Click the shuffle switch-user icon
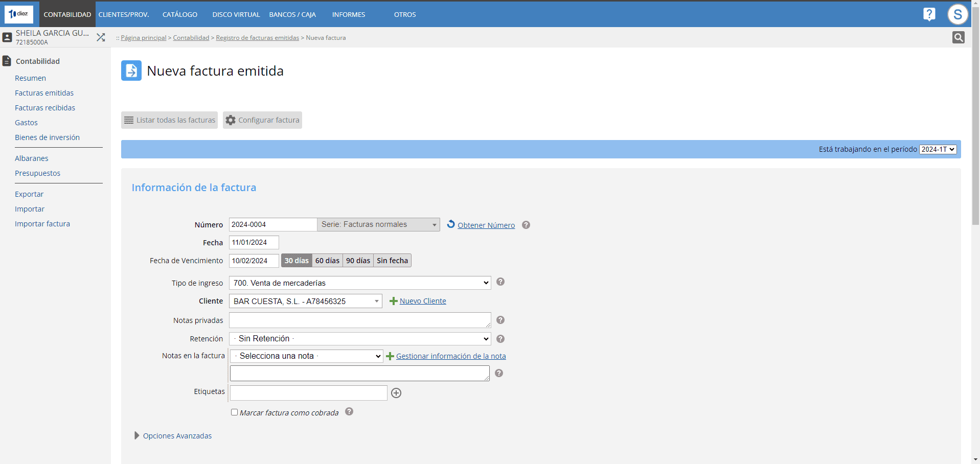 pos(101,37)
